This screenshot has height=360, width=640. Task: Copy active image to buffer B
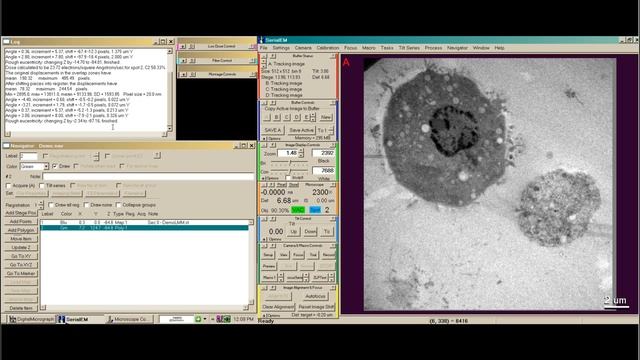pos(277,117)
